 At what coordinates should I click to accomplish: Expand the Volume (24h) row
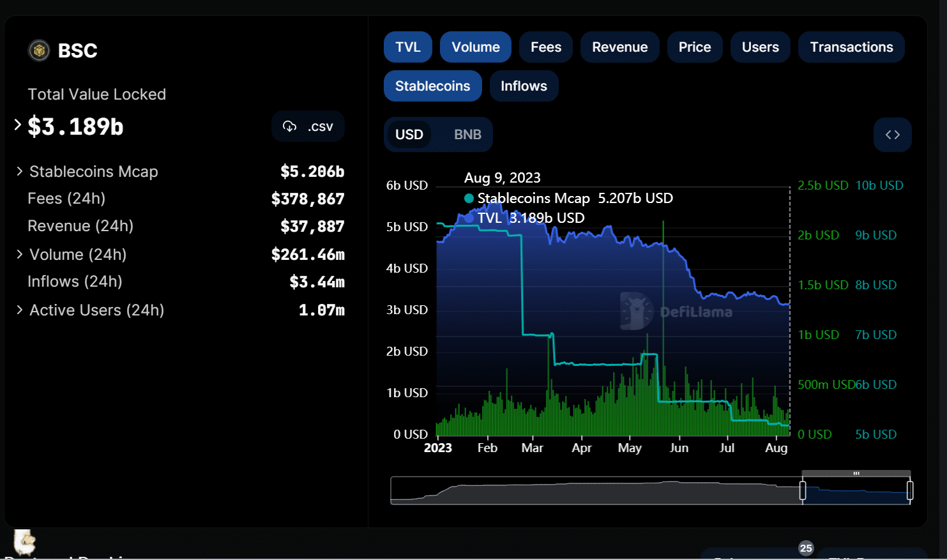click(x=20, y=254)
